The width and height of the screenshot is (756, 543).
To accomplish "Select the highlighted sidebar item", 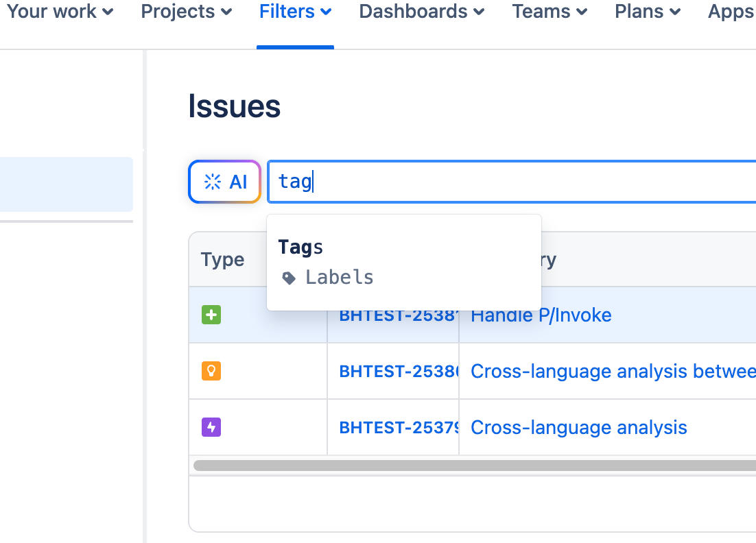I will click(66, 184).
